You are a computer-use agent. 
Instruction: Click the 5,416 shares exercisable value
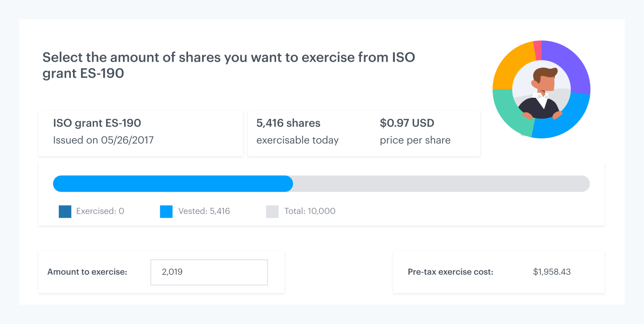coord(288,123)
